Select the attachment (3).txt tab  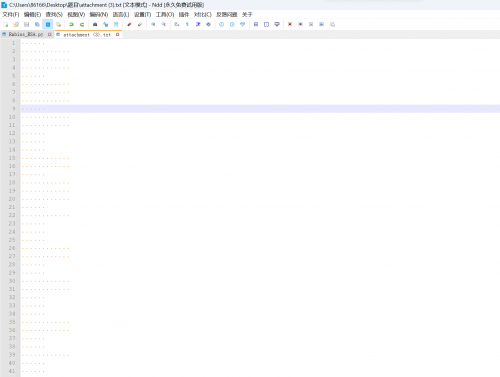[x=87, y=35]
